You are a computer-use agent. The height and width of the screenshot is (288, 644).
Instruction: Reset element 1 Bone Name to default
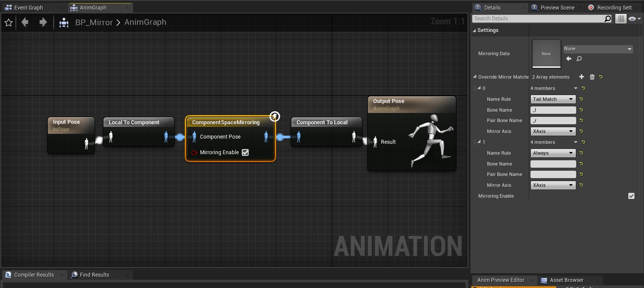tap(581, 164)
